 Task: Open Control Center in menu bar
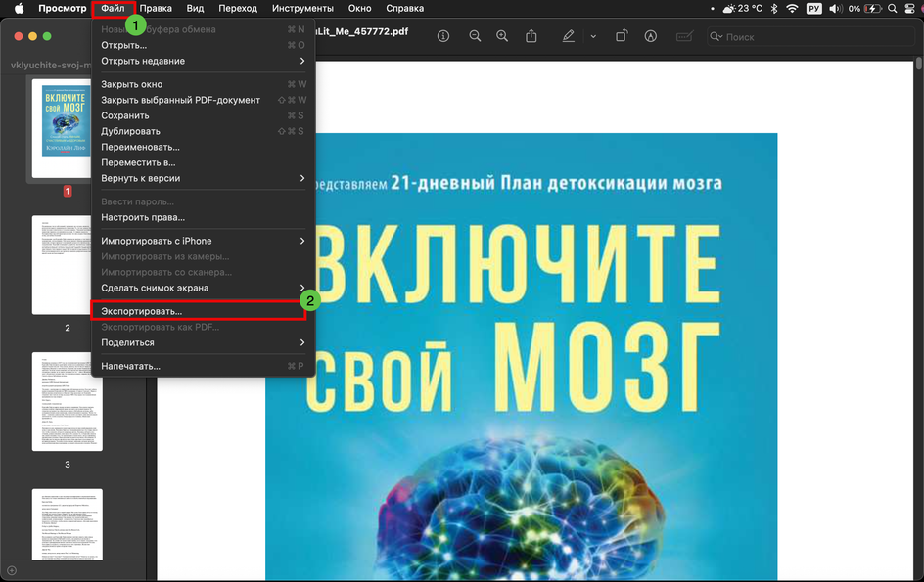pyautogui.click(x=910, y=8)
